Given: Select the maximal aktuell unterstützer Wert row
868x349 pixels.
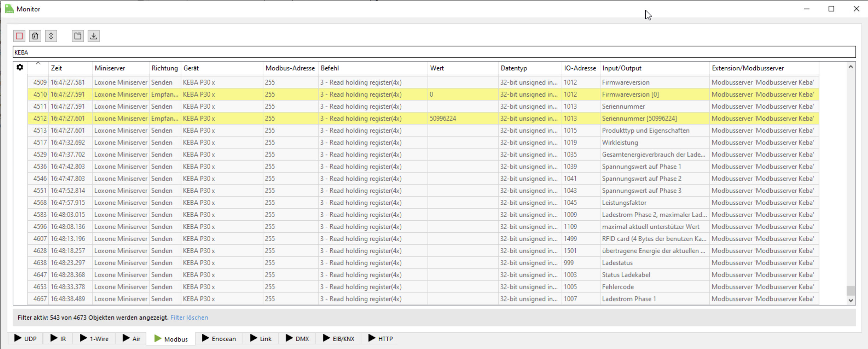Looking at the screenshot, I should click(x=423, y=226).
